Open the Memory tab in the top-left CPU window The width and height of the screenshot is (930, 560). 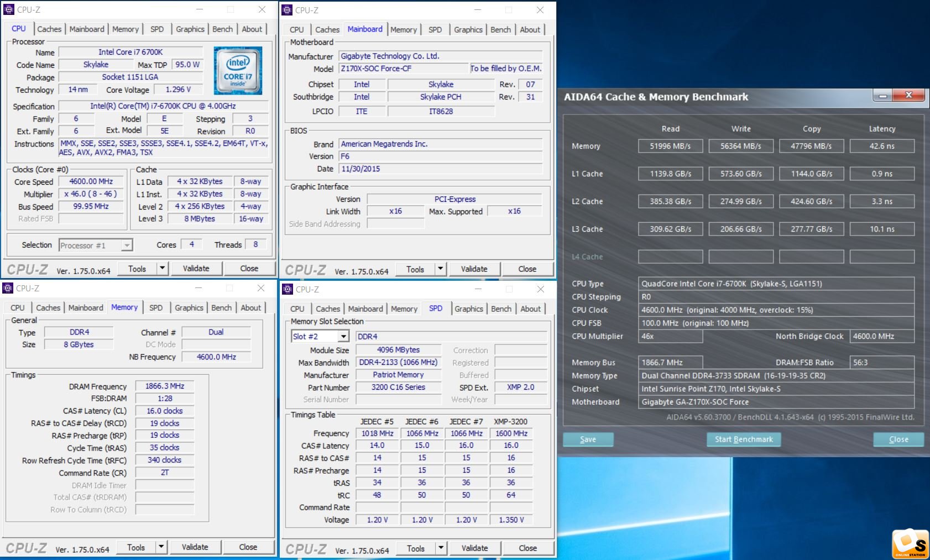coord(126,29)
